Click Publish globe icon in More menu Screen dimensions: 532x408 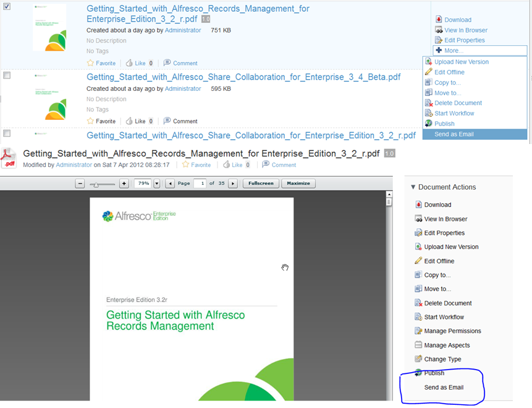(429, 123)
